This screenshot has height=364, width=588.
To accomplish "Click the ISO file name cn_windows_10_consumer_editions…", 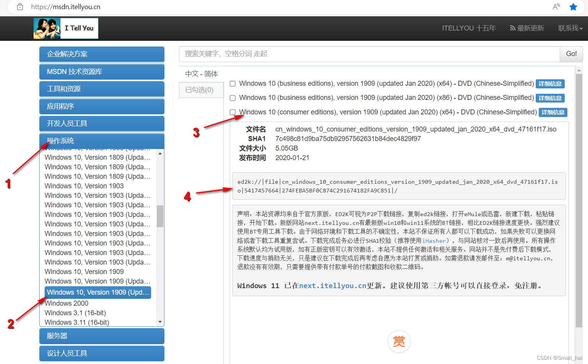I will pos(416,129).
